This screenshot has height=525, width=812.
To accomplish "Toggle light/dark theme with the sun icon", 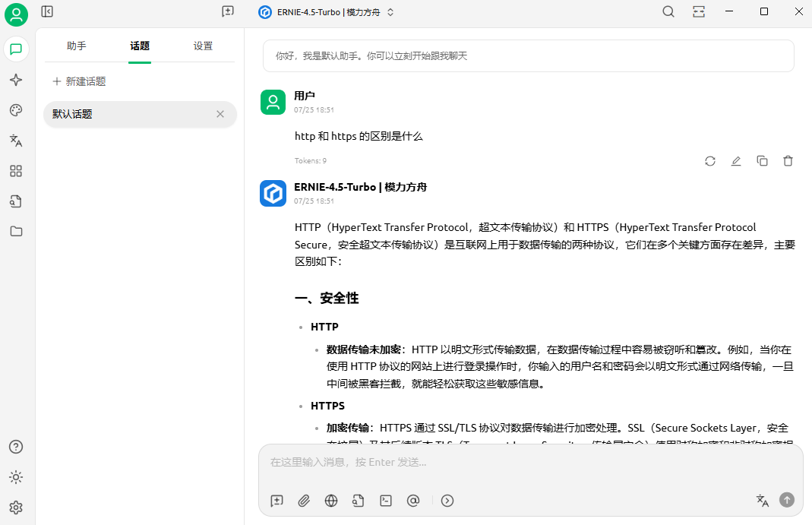I will pyautogui.click(x=16, y=477).
